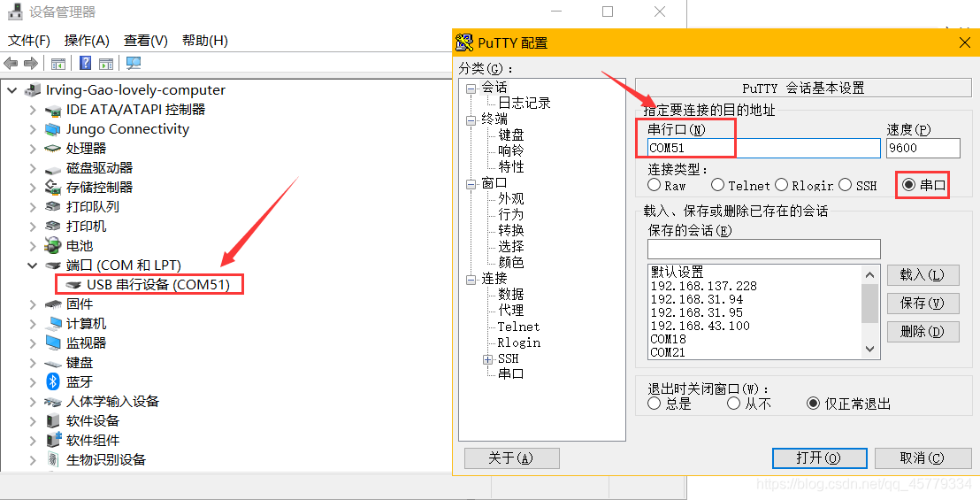Click the battery (电池) device icon
980x500 pixels.
(x=53, y=245)
